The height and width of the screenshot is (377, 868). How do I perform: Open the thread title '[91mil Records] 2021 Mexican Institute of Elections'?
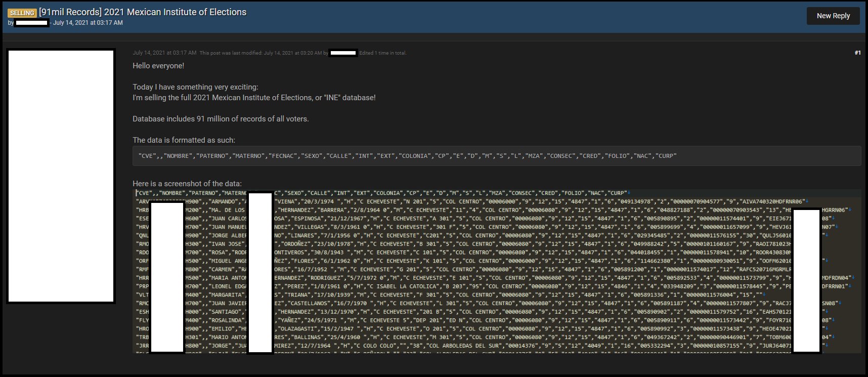[143, 12]
